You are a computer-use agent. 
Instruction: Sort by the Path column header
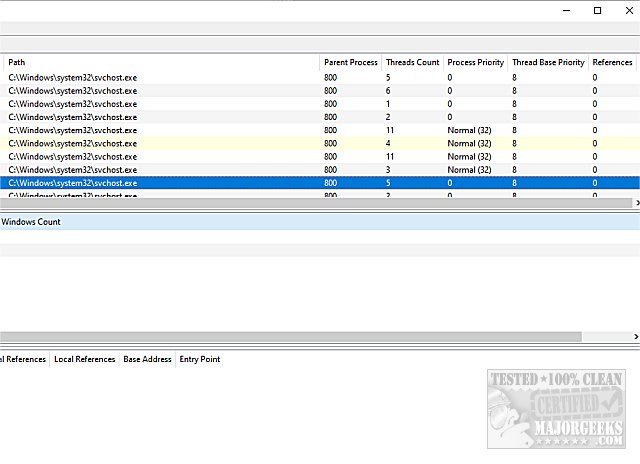pyautogui.click(x=161, y=62)
